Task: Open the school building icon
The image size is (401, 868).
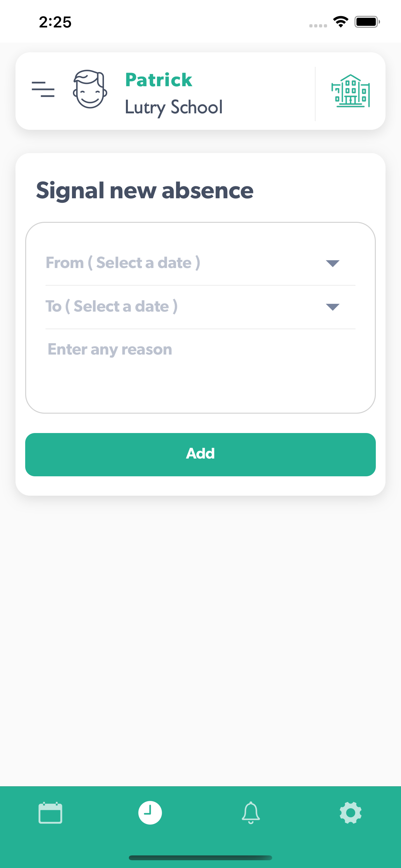Action: click(350, 91)
